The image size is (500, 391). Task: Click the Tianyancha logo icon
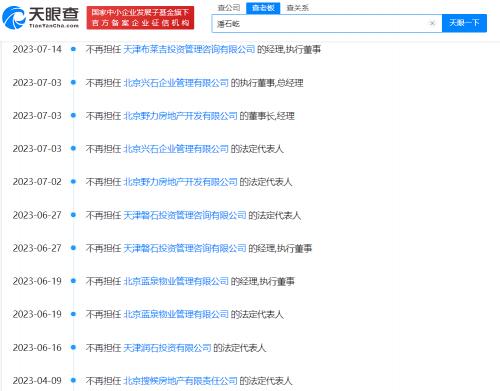pyautogui.click(x=14, y=18)
